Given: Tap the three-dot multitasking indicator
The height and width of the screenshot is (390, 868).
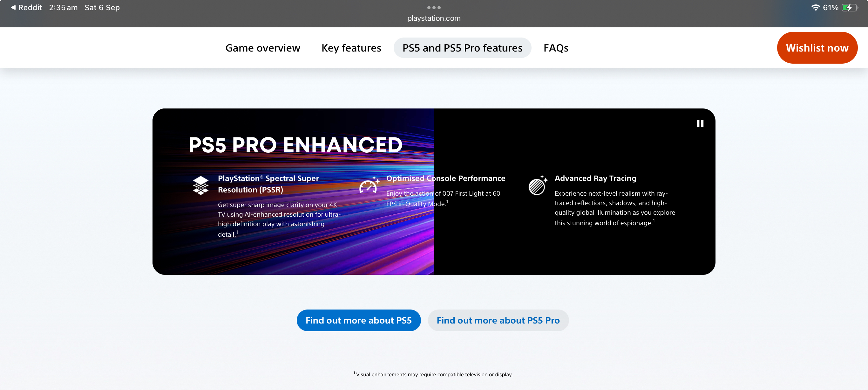Looking at the screenshot, I should (434, 7).
